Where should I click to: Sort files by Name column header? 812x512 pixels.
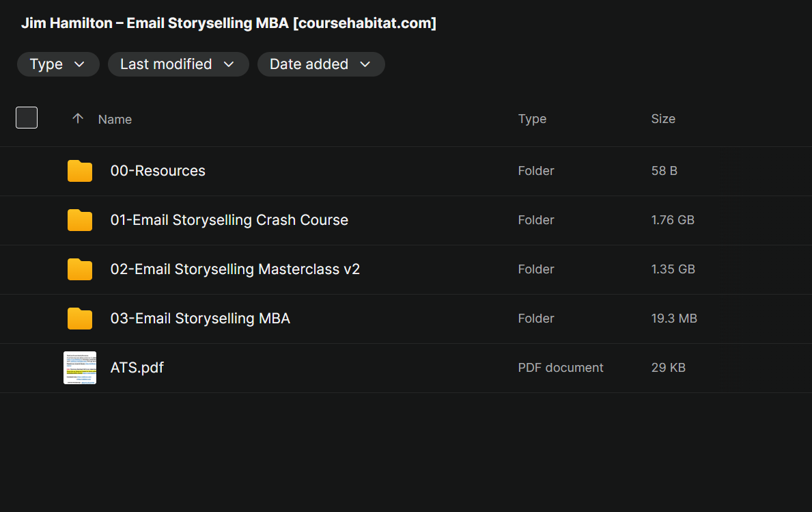115,119
